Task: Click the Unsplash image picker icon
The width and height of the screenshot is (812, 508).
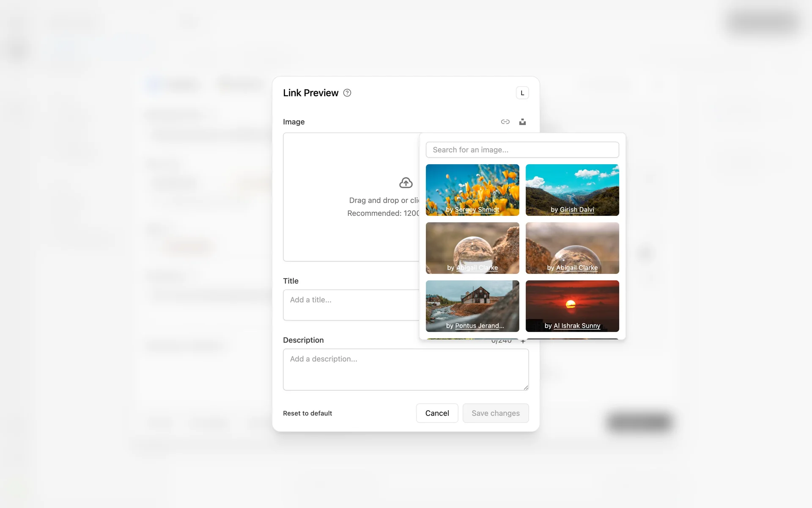Action: click(x=522, y=122)
